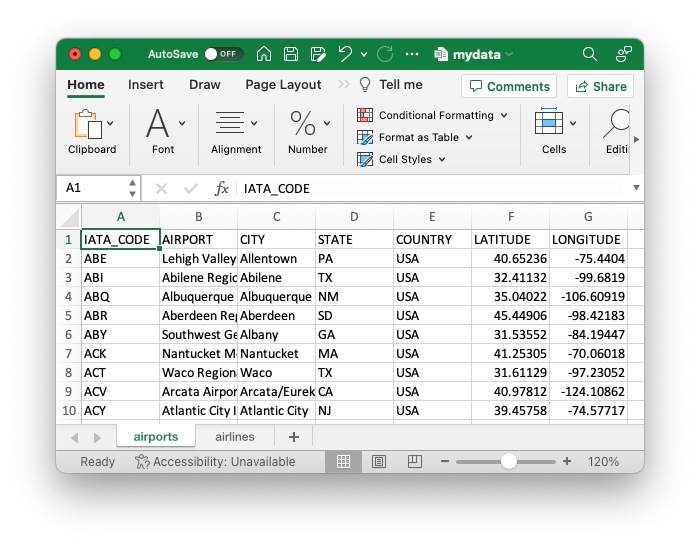Expand the Number format group

[x=307, y=132]
